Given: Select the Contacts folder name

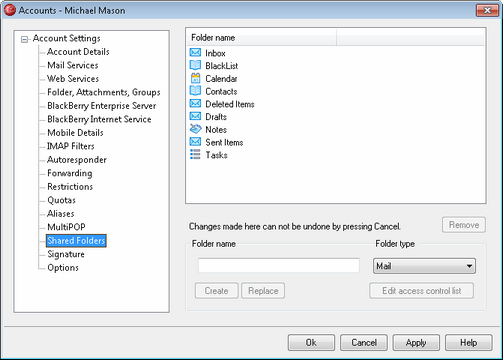Looking at the screenshot, I should coord(221,91).
